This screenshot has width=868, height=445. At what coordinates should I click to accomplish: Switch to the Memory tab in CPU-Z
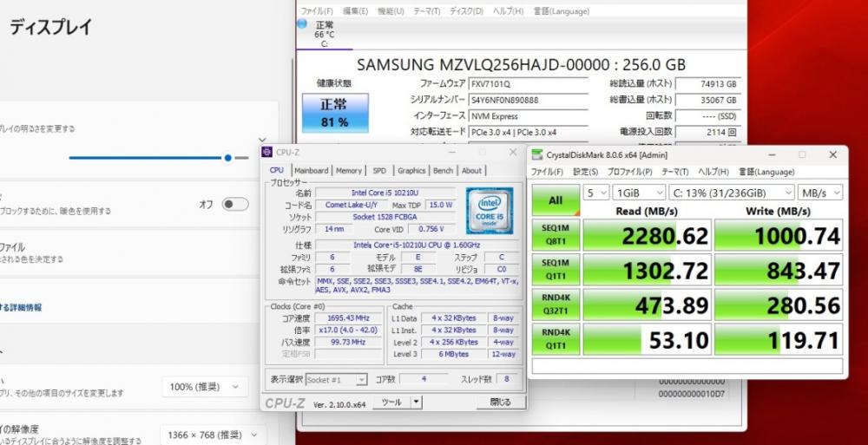tap(349, 171)
